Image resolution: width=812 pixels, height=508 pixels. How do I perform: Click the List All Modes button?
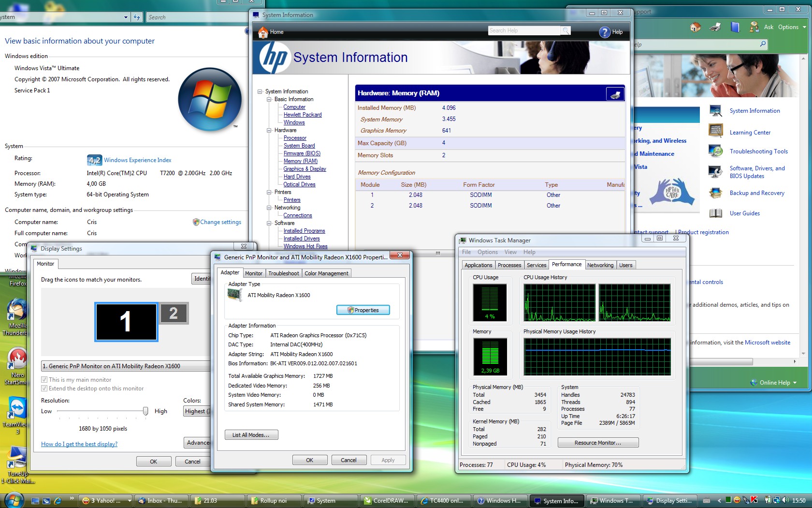pos(251,435)
